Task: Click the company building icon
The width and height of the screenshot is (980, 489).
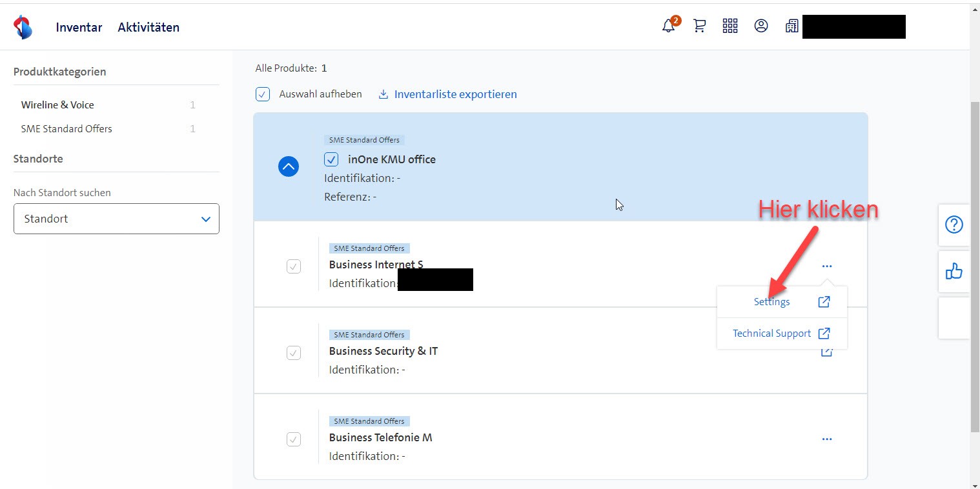Action: click(x=791, y=26)
